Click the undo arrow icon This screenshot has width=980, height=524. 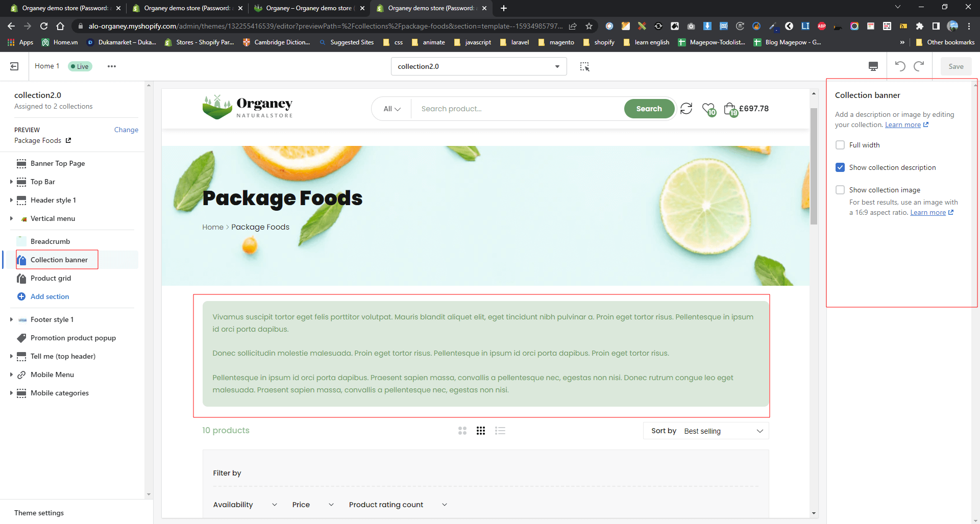(x=900, y=66)
